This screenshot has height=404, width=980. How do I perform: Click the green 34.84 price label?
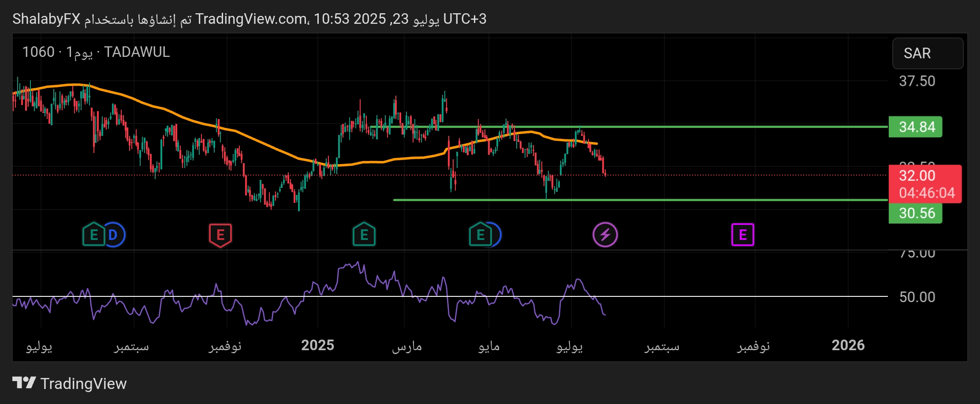point(915,127)
